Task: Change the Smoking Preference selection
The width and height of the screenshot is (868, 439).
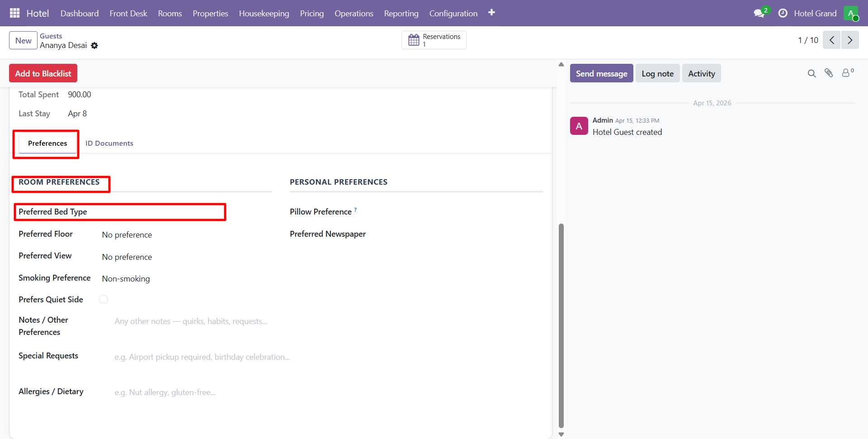Action: pos(181,279)
